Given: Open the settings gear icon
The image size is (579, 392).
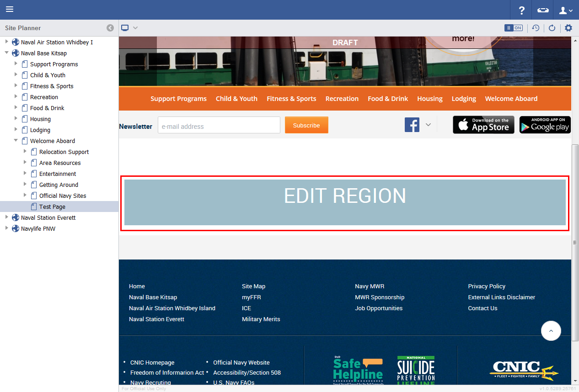Looking at the screenshot, I should tap(568, 28).
